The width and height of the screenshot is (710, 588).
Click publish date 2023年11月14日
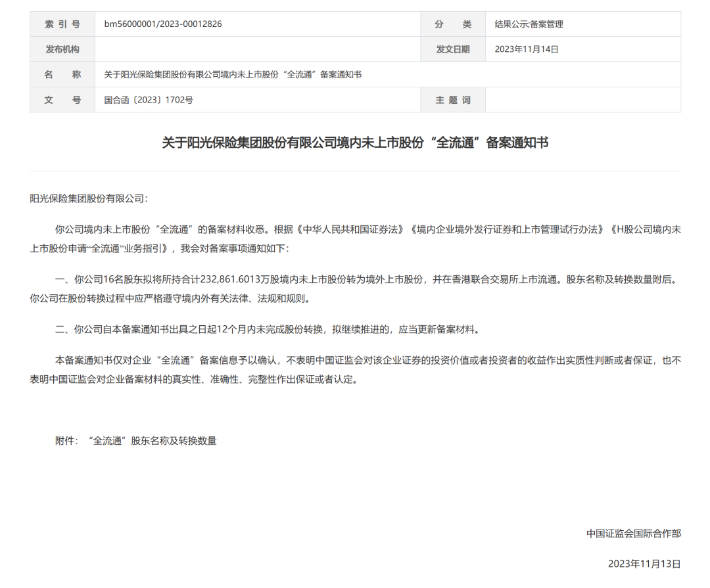[x=527, y=49]
